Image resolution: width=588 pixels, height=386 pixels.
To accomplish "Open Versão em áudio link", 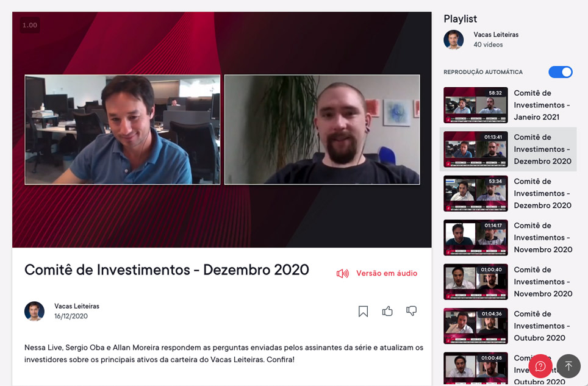I will point(387,273).
